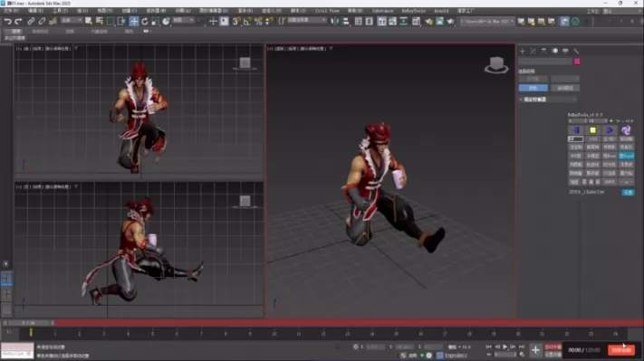Image resolution: width=644 pixels, height=361 pixels.
Task: Activate the Select and Place tool
Action: click(x=166, y=22)
